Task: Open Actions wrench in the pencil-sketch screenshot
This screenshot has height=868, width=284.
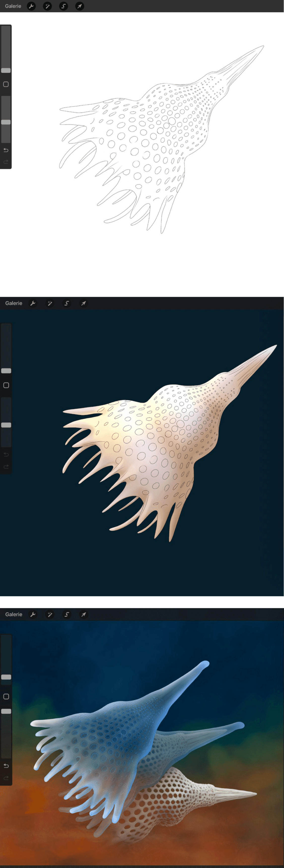Action: [31, 6]
